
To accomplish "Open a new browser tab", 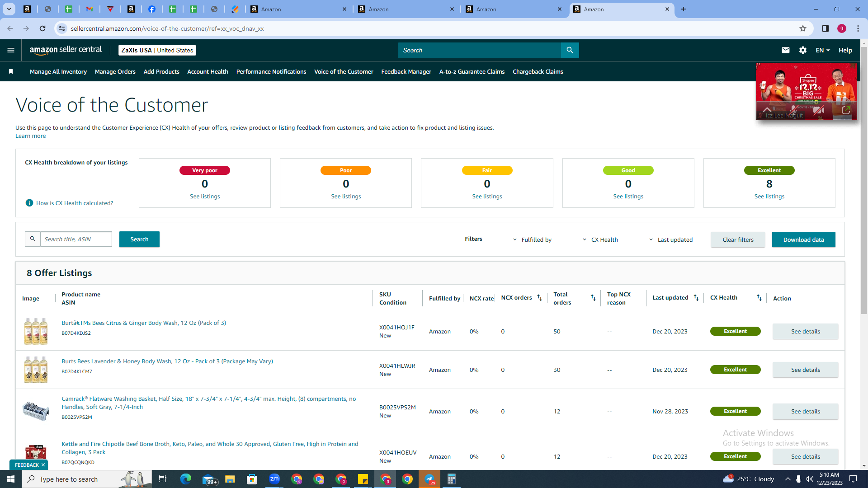I will tap(684, 9).
